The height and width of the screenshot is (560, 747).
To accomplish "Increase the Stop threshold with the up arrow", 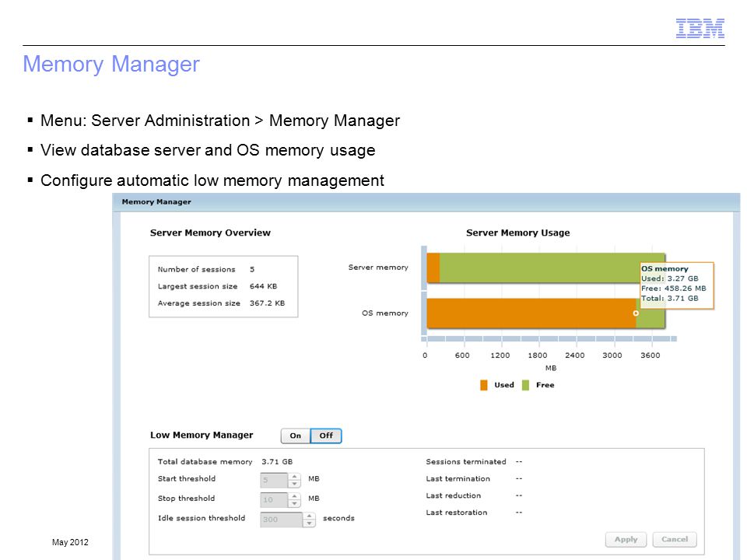I will coord(294,496).
